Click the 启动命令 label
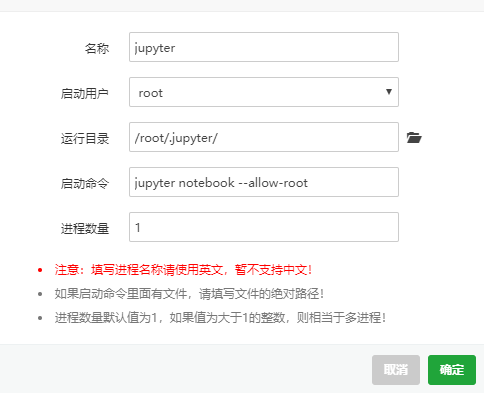Image resolution: width=484 pixels, height=393 pixels. (x=85, y=184)
